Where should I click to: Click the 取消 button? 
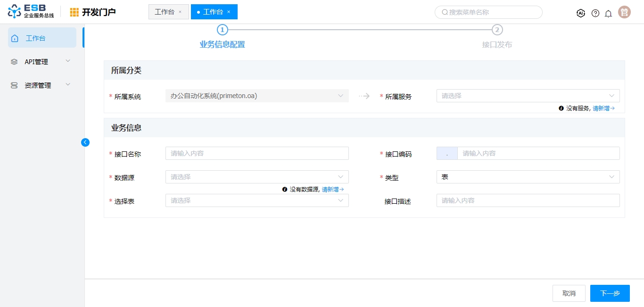(x=569, y=293)
